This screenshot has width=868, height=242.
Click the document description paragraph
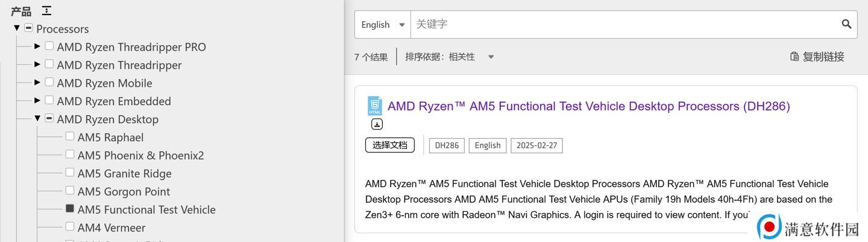[599, 199]
